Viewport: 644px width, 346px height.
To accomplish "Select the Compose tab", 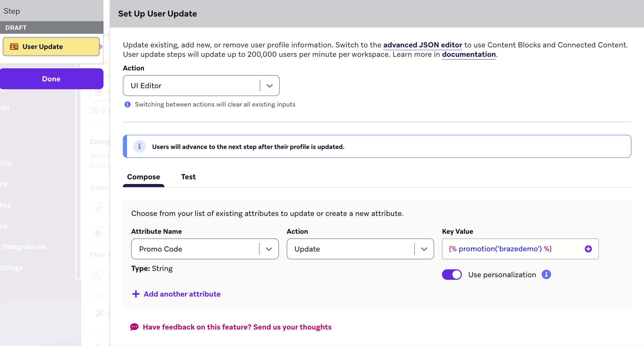I will (143, 177).
